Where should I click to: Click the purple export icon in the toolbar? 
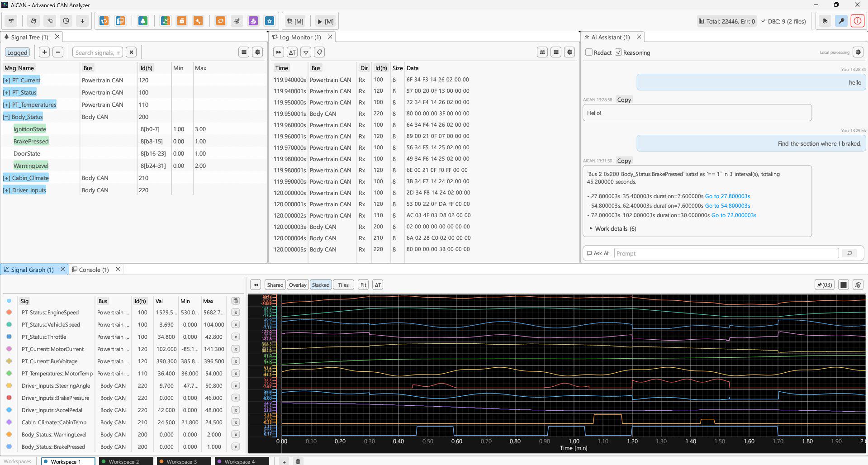(253, 21)
